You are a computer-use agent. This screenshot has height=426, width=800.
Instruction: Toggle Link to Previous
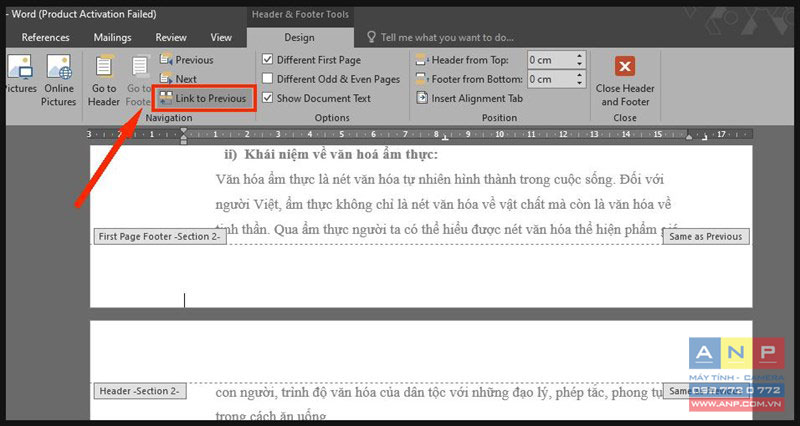coord(203,98)
